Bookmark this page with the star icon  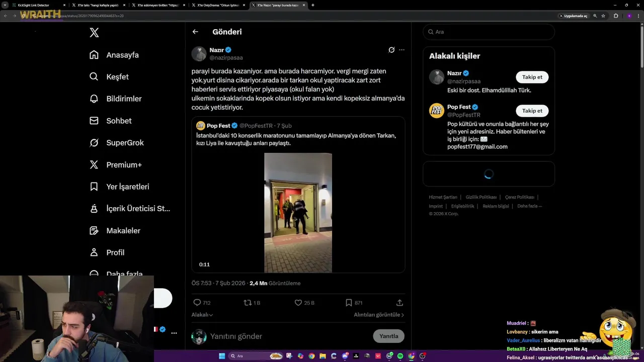coord(603,16)
